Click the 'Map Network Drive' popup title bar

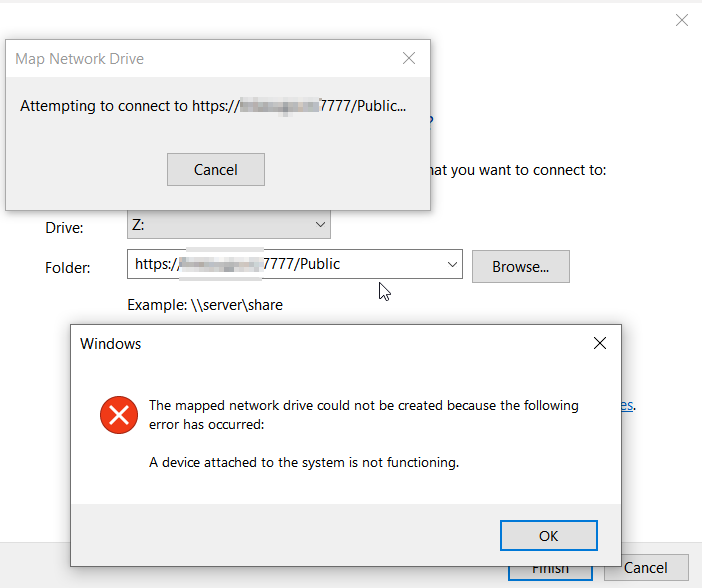coord(201,58)
